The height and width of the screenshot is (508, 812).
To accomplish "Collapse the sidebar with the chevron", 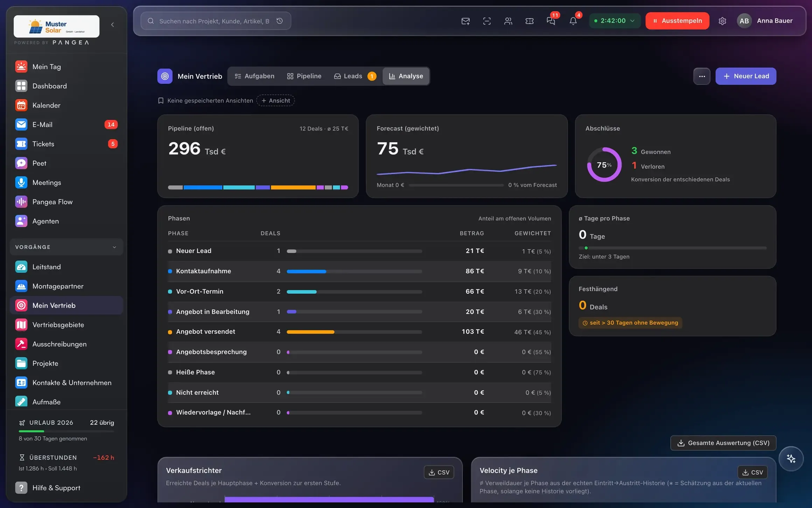I will tap(112, 25).
